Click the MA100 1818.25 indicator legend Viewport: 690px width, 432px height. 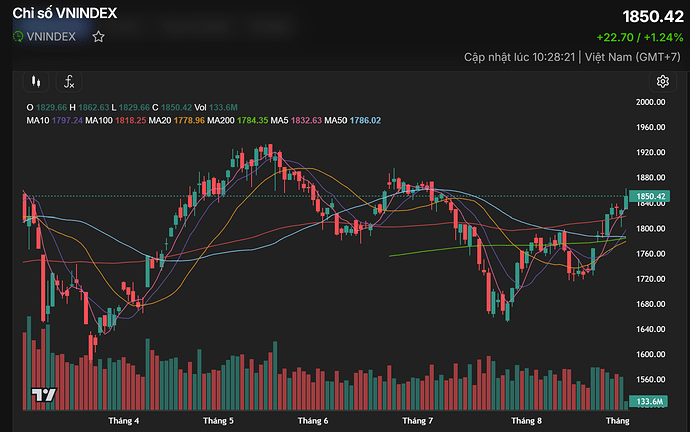(115, 121)
